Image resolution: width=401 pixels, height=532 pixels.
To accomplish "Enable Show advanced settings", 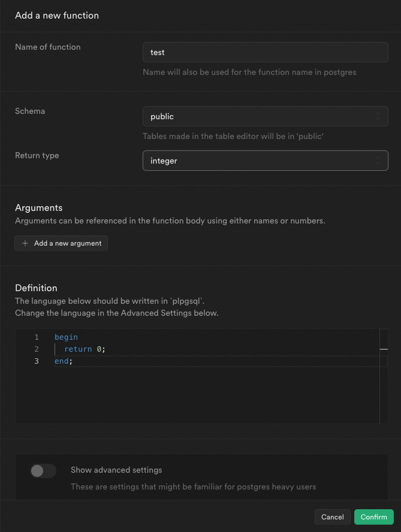I will click(43, 471).
